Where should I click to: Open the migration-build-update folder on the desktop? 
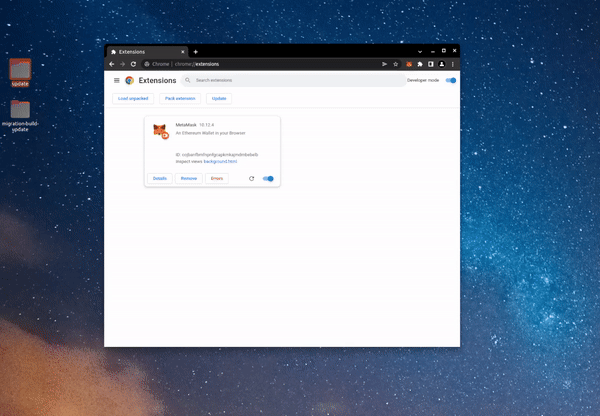click(20, 116)
